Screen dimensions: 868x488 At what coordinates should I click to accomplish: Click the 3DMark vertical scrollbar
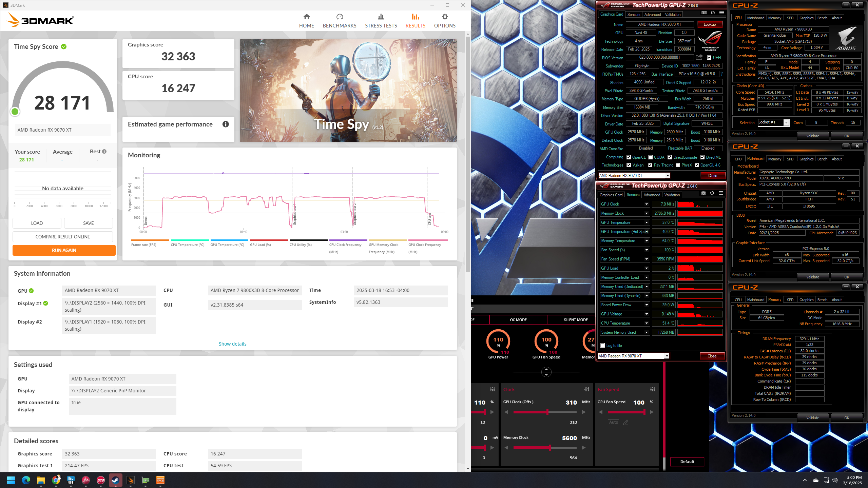(x=468, y=154)
